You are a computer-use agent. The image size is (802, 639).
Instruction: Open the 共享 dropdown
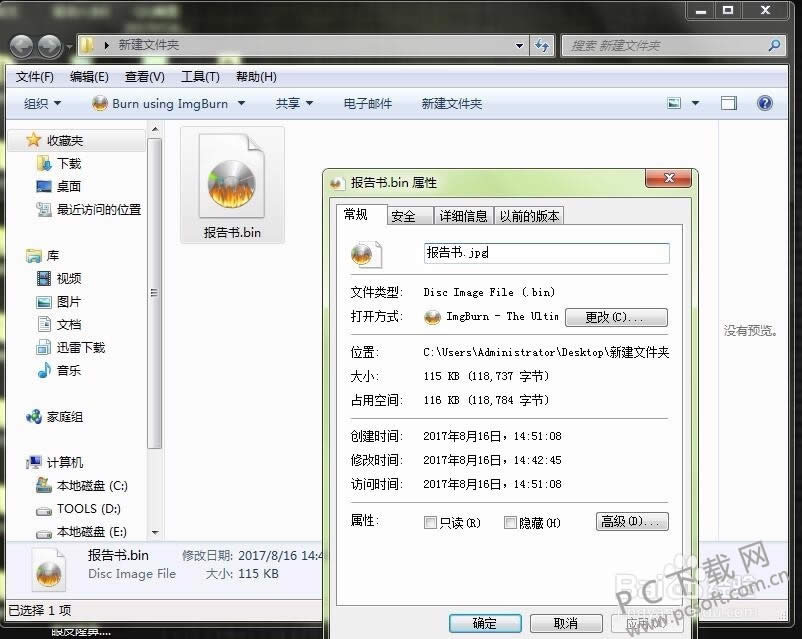pyautogui.click(x=294, y=103)
